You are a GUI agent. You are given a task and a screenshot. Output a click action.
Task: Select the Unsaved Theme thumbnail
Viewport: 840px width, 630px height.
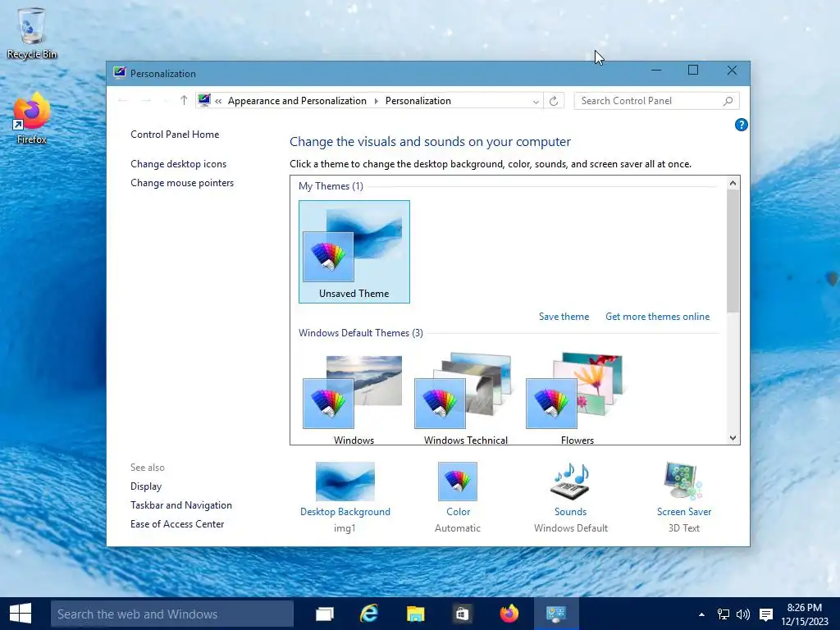(354, 252)
